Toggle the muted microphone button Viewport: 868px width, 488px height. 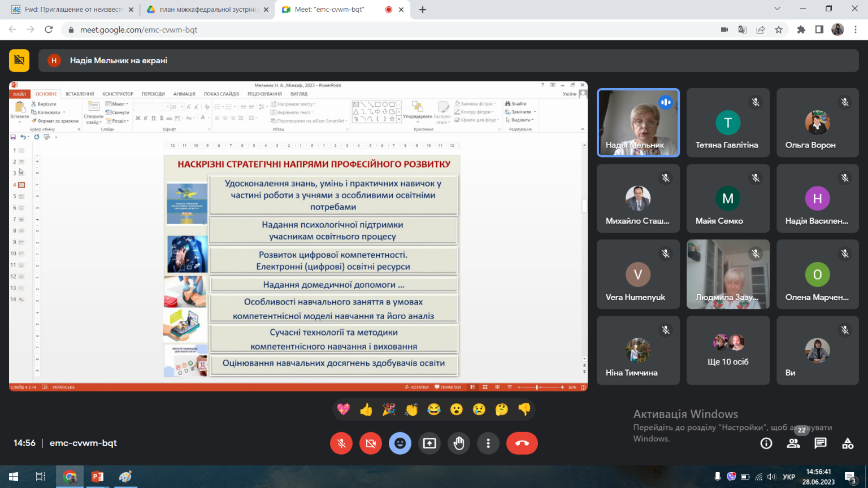coord(341,443)
